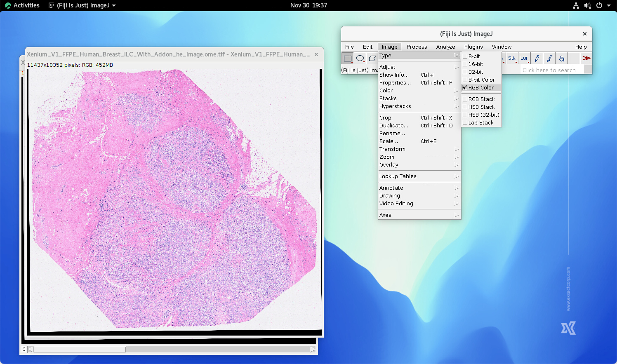The height and width of the screenshot is (364, 617).
Task: Choose Duplicate... from Image menu
Action: pos(419,125)
